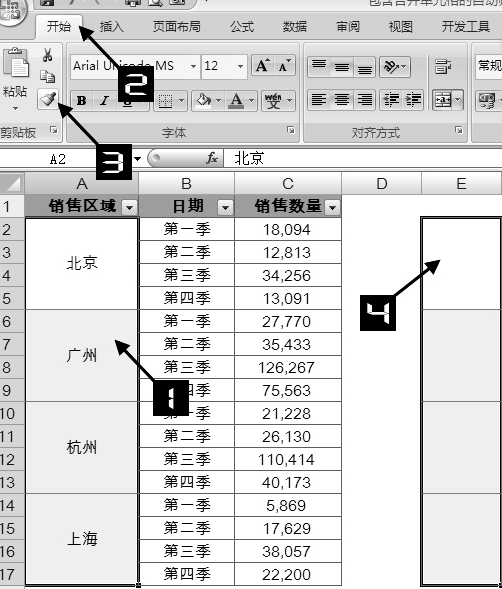Open the borders dropdown arrow
This screenshot has width=502, height=589.
point(181,101)
